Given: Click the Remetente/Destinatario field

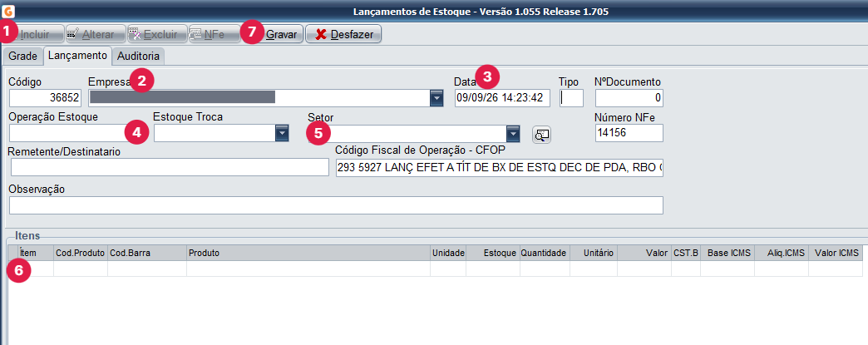Looking at the screenshot, I should pyautogui.click(x=170, y=167).
